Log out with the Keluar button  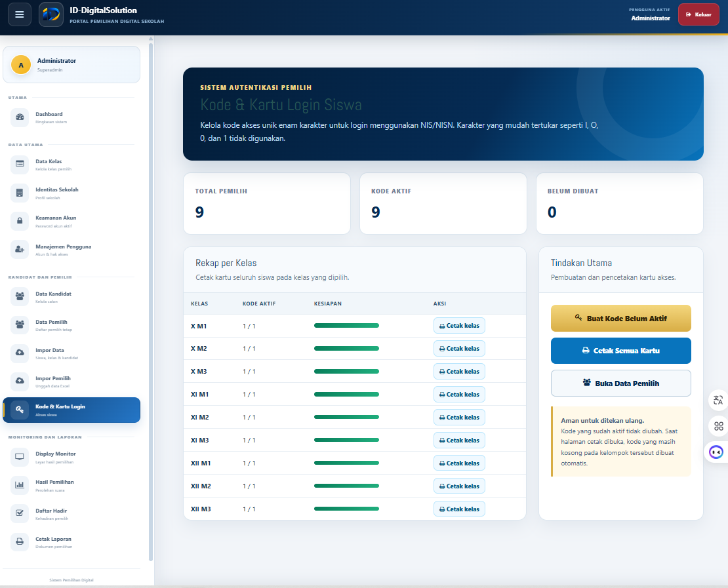698,14
